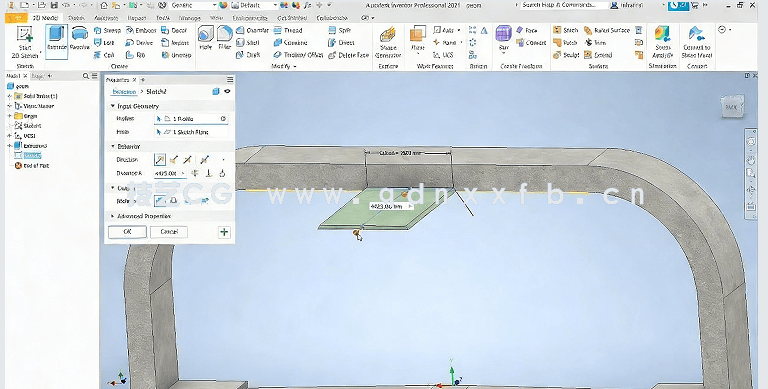Screen dimensions: 768x389
Task: Confirm extrusion with OK button
Action: point(127,232)
